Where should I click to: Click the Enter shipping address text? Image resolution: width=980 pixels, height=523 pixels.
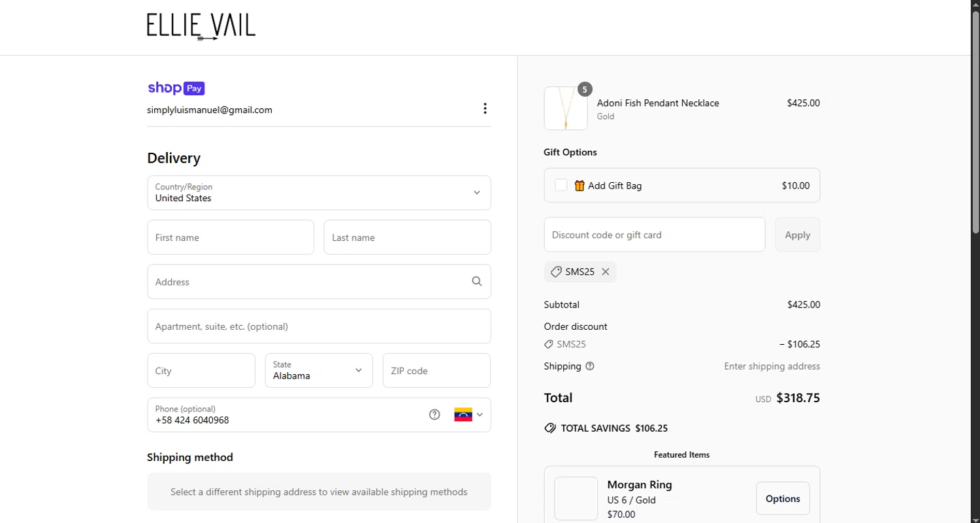click(x=772, y=366)
